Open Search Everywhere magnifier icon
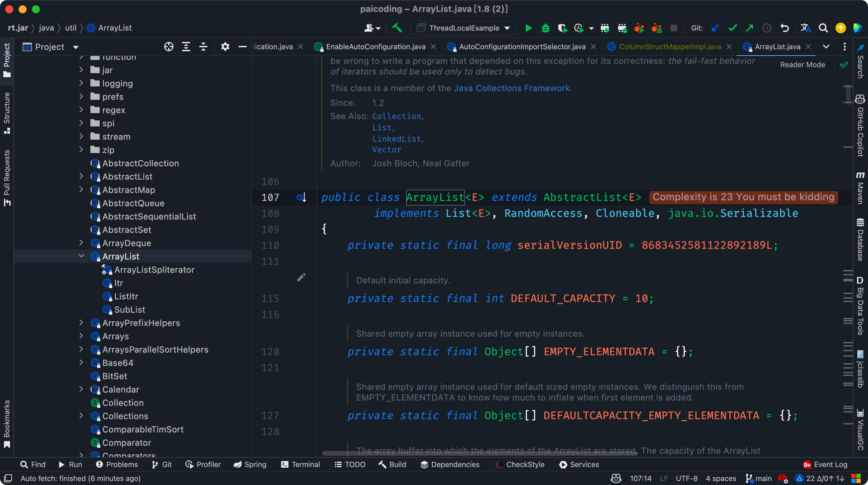The image size is (868, 485). pos(823,28)
